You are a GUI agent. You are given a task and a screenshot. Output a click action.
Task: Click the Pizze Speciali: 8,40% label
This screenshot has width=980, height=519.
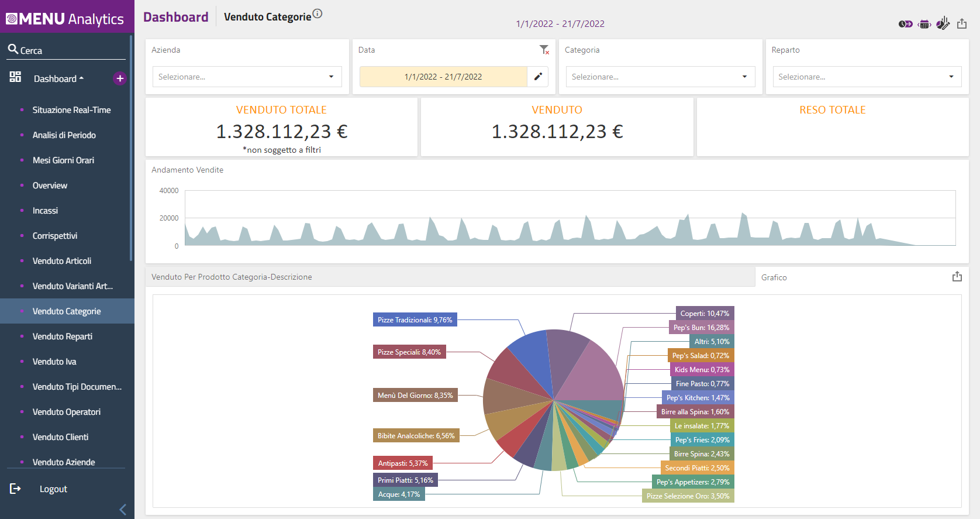click(409, 352)
